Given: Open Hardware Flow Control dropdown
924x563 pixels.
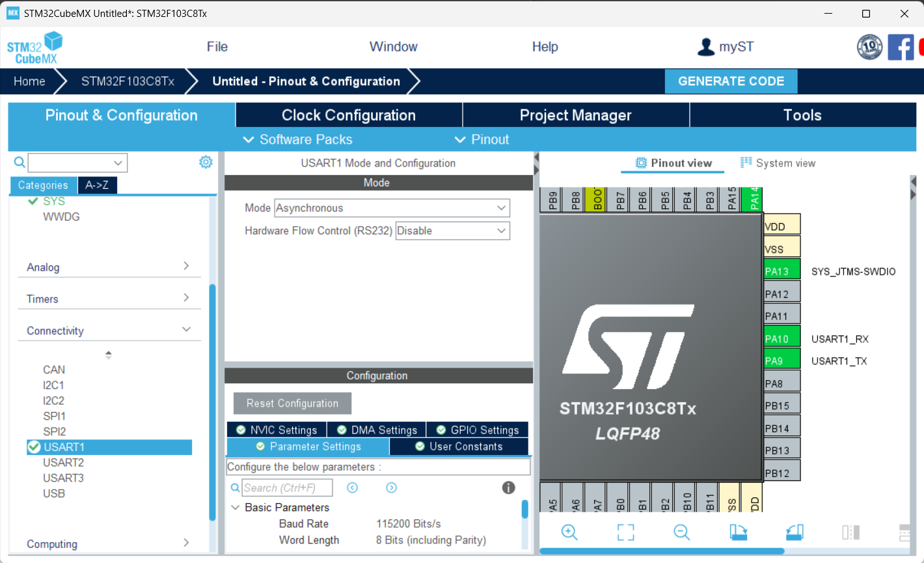Looking at the screenshot, I should pyautogui.click(x=452, y=230).
